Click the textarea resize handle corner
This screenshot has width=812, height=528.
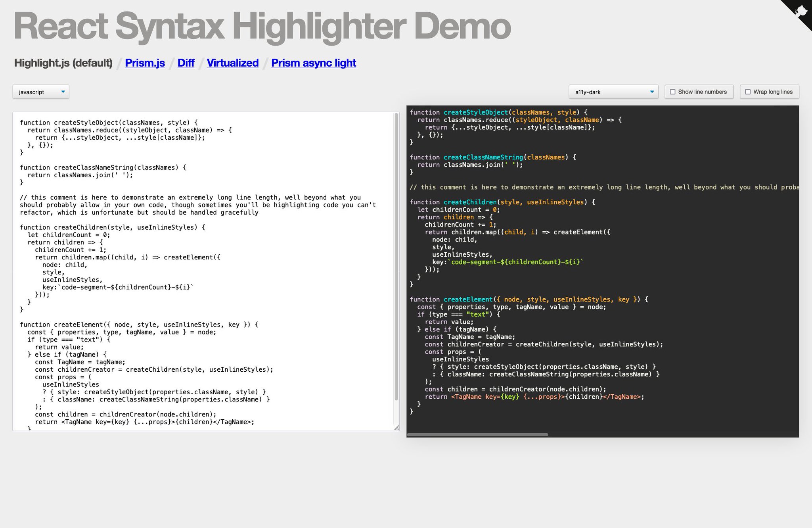(x=396, y=428)
